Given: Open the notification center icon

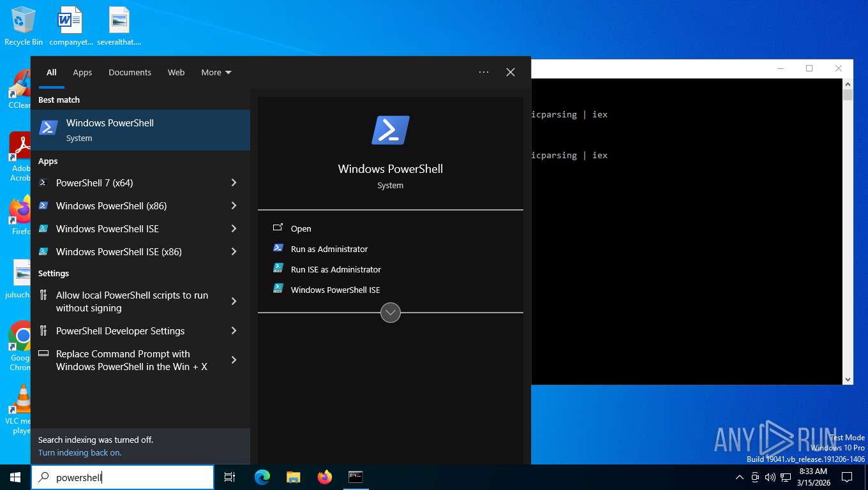Looking at the screenshot, I should [x=847, y=477].
